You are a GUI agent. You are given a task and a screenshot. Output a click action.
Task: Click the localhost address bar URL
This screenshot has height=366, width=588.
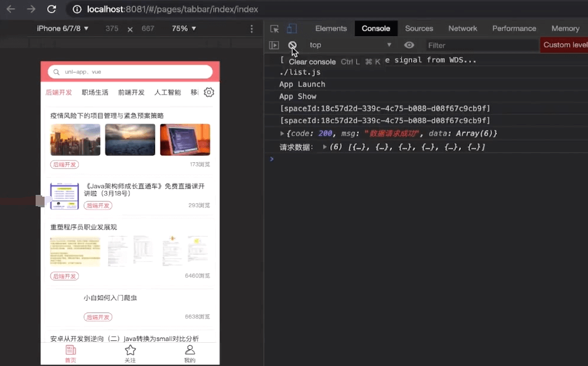click(x=172, y=10)
